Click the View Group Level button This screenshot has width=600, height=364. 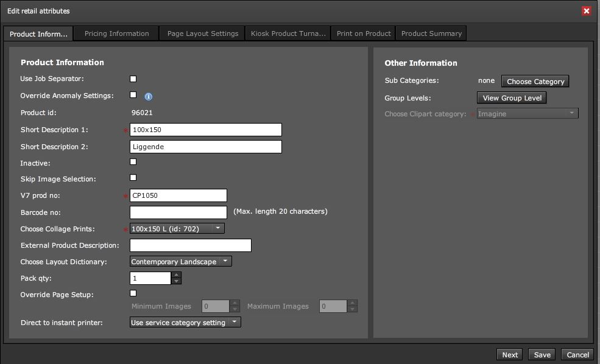click(x=512, y=98)
